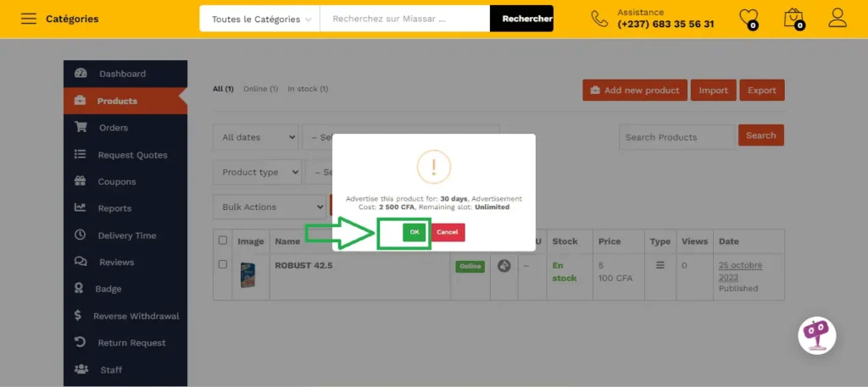Click the advertise icon for ROBUST 42.5
Screen dimensions: 868x387
tap(504, 266)
